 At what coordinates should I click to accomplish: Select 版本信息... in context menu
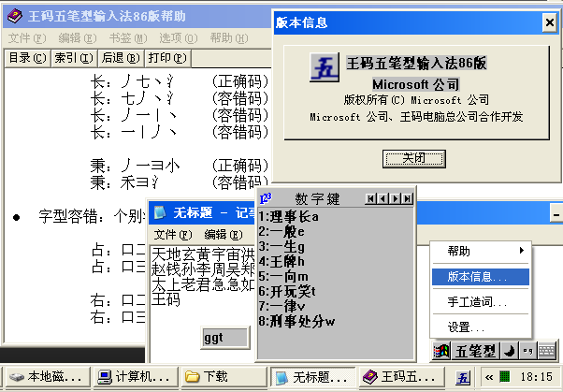(481, 277)
